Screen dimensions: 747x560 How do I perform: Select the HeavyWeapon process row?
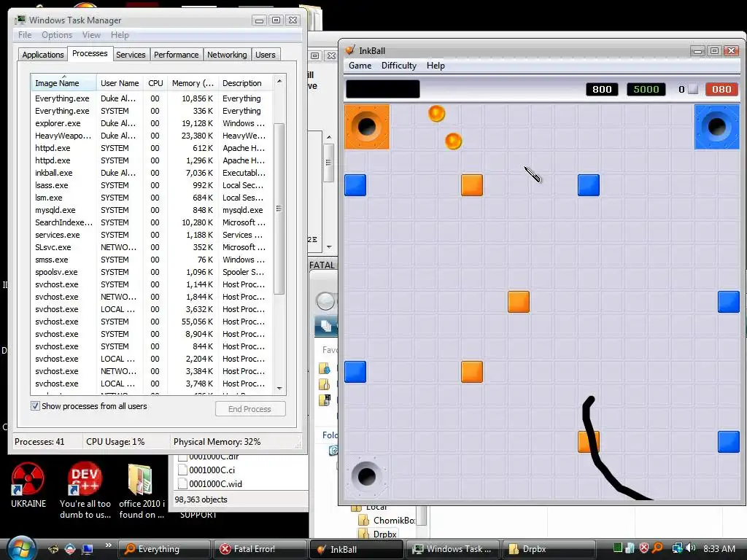152,136
